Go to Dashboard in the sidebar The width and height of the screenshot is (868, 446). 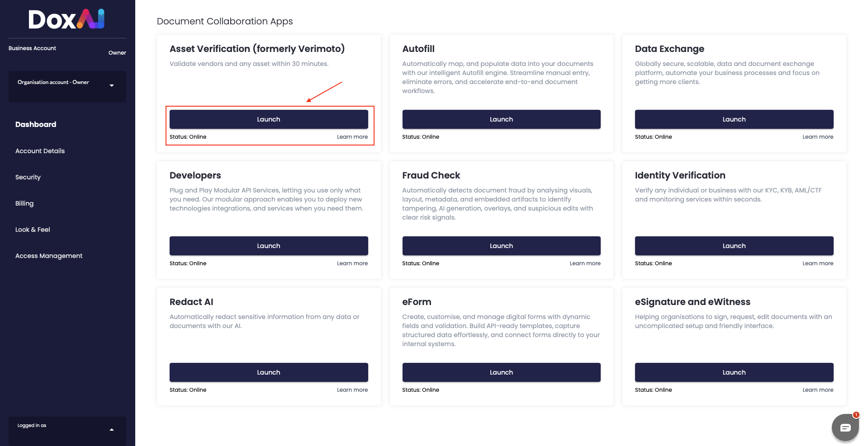click(x=36, y=124)
